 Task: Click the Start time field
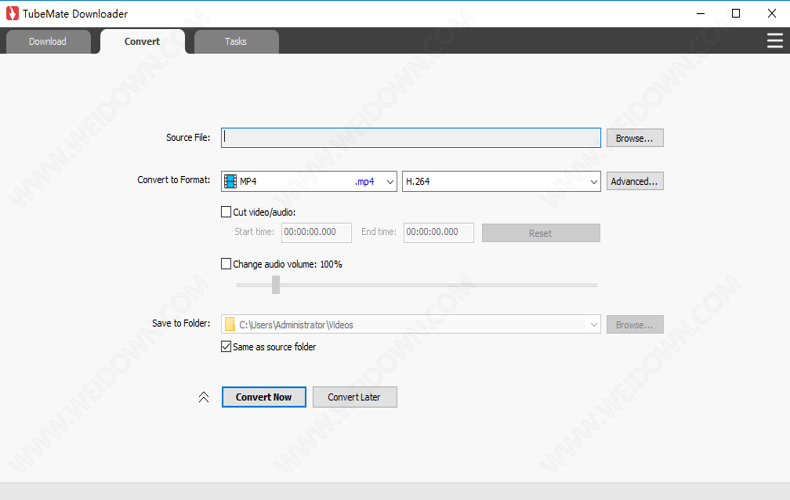tap(316, 232)
